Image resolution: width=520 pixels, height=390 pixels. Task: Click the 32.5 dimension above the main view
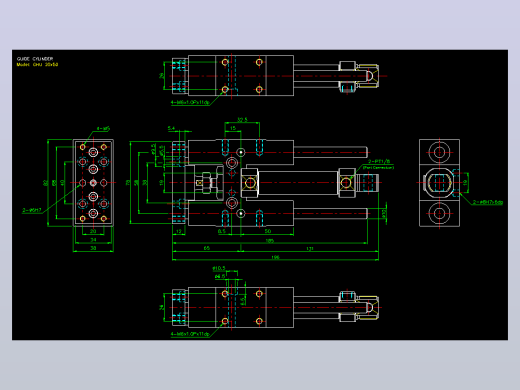click(242, 120)
